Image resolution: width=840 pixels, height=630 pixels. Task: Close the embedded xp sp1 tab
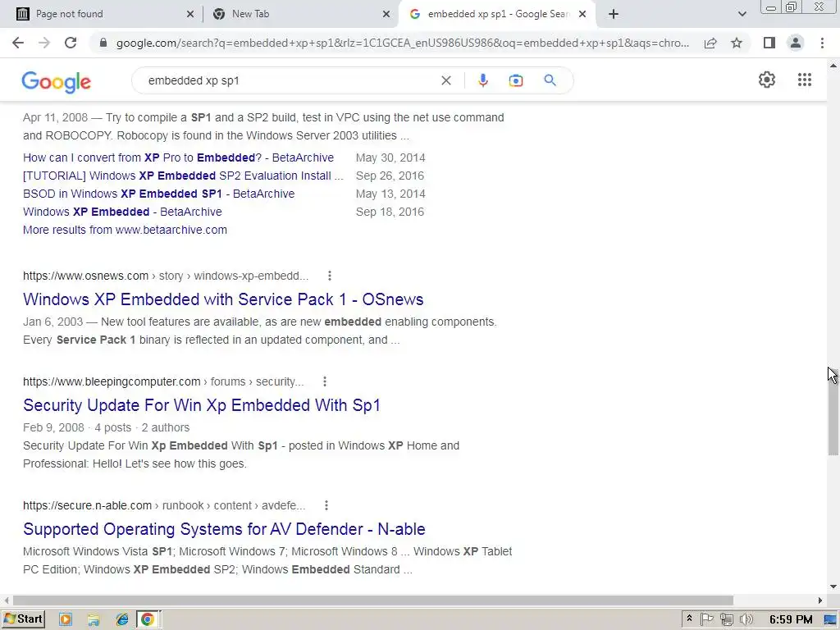(x=582, y=14)
